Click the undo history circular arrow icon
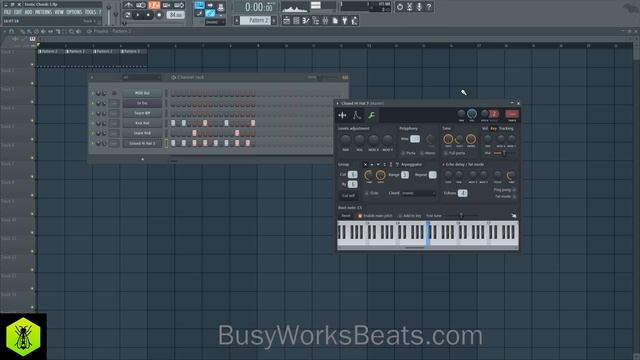 pyautogui.click(x=400, y=7)
